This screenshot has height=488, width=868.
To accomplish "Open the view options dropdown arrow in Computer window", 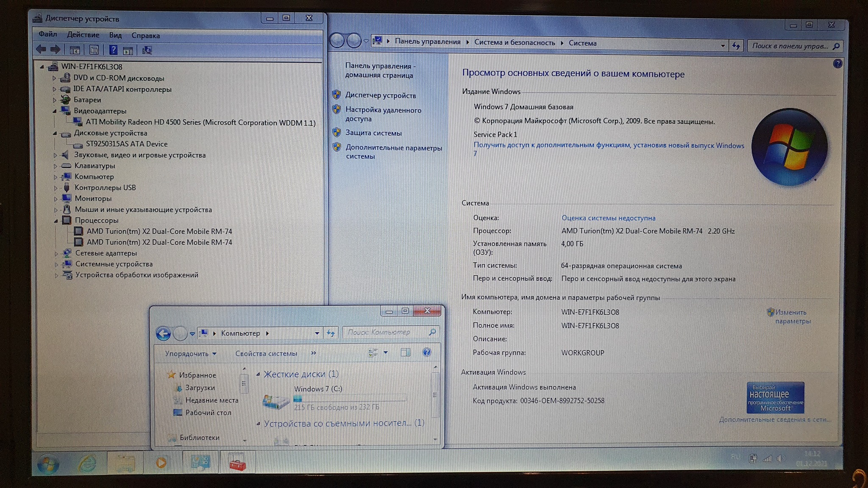I will [386, 352].
